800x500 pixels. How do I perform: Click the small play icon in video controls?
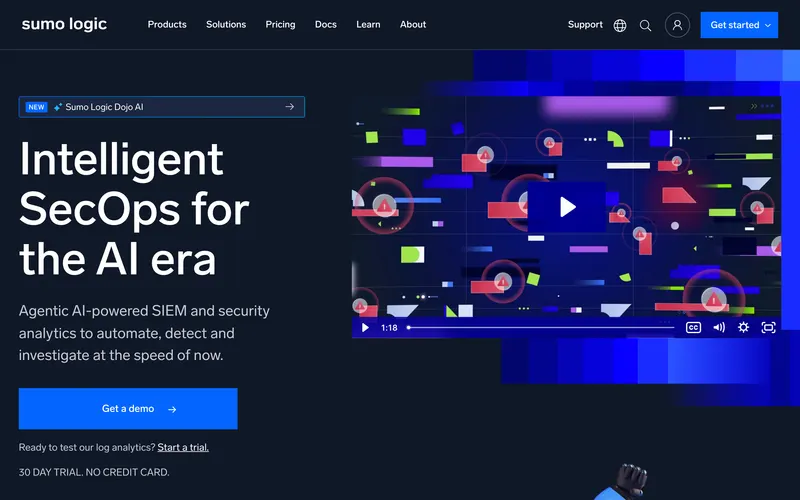click(x=365, y=328)
